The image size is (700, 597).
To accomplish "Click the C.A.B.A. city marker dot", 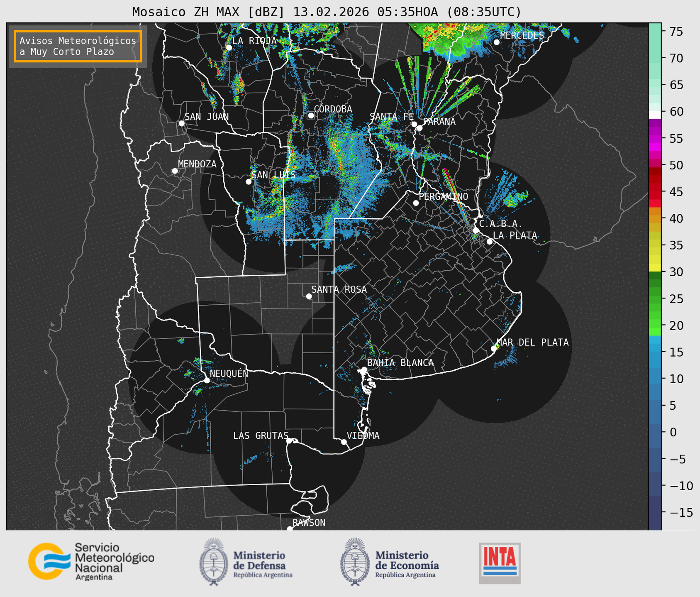I will [x=476, y=230].
